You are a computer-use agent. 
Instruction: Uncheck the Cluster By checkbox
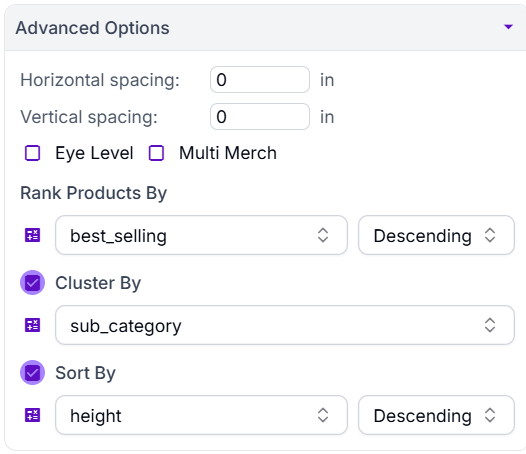click(33, 283)
